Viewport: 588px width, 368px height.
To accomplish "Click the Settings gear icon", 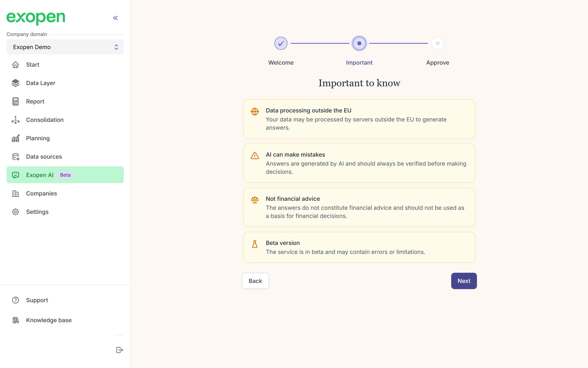I will coord(16,212).
